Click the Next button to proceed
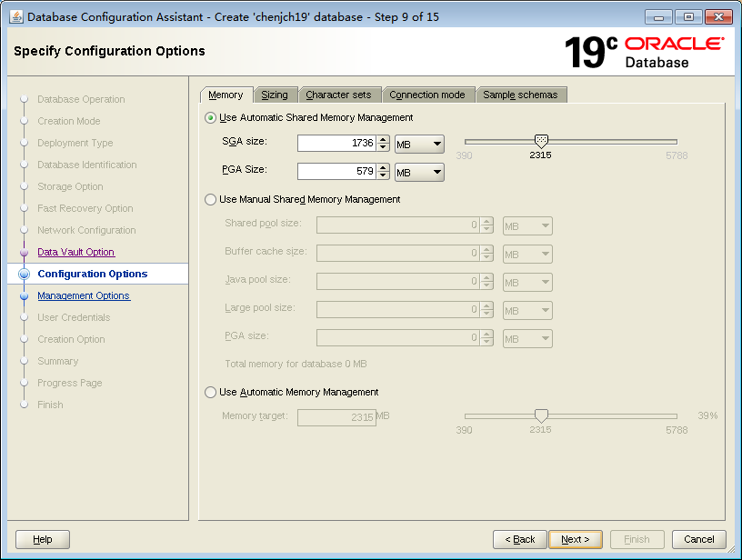This screenshot has width=742, height=560. click(x=576, y=539)
